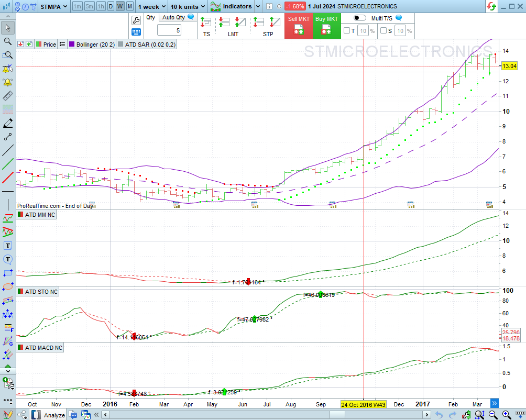Move panel down with red arrow button
Screen dimensions: 526x420
coord(21,44)
